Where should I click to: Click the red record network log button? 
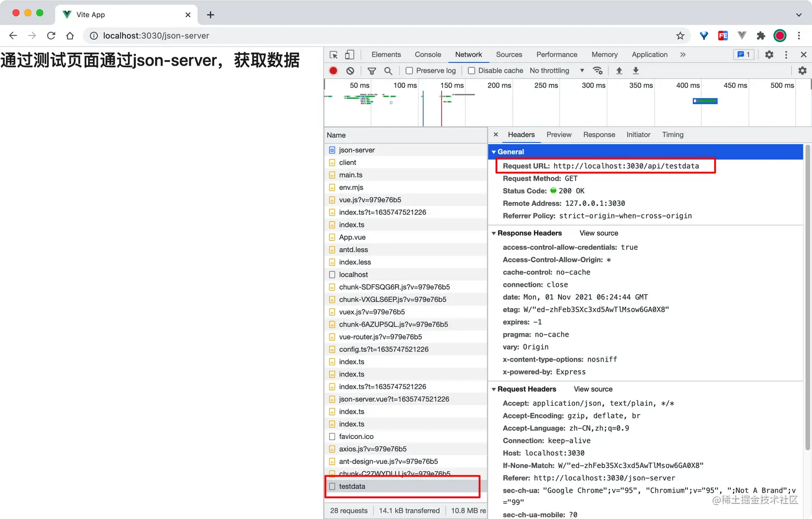pyautogui.click(x=334, y=70)
